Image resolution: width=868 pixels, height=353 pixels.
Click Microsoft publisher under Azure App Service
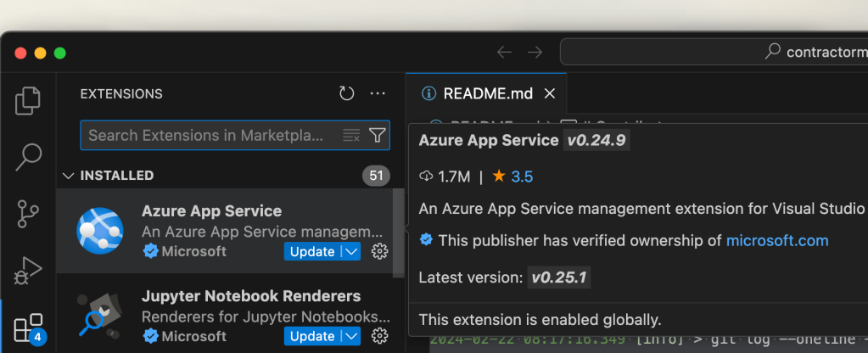[193, 252]
